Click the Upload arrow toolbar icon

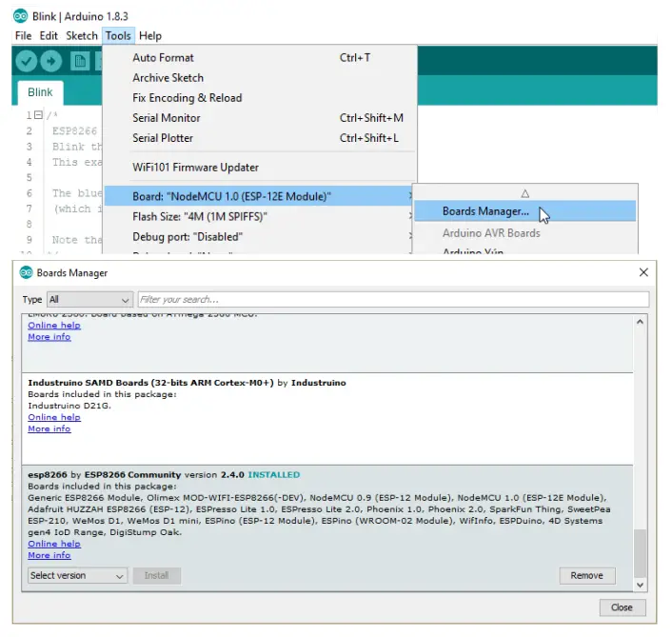[x=51, y=61]
